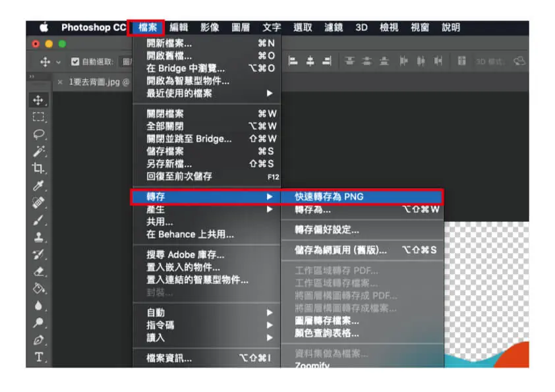Open the Move tool preset dropdown arrow

[x=59, y=63]
